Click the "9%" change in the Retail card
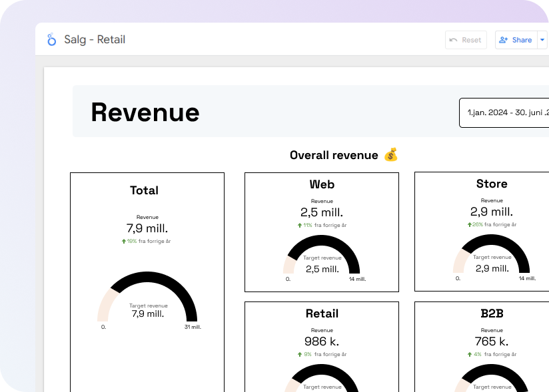 coord(308,354)
